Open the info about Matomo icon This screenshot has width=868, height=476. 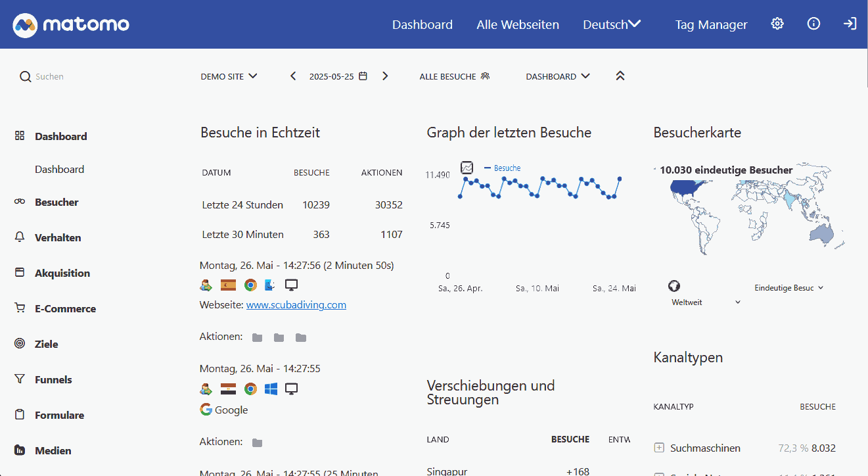(813, 24)
